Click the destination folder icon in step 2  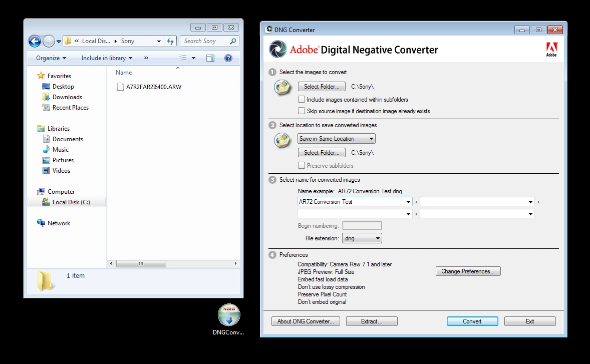click(x=282, y=141)
